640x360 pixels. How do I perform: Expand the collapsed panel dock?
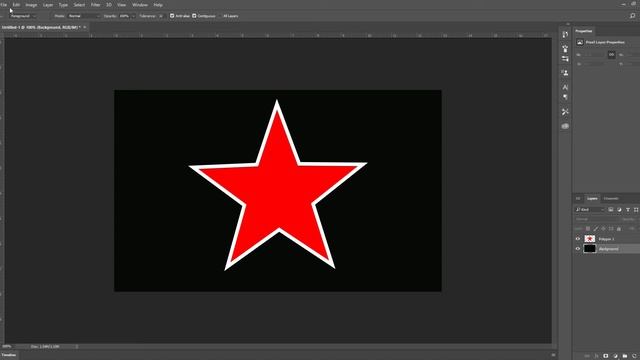click(568, 24)
